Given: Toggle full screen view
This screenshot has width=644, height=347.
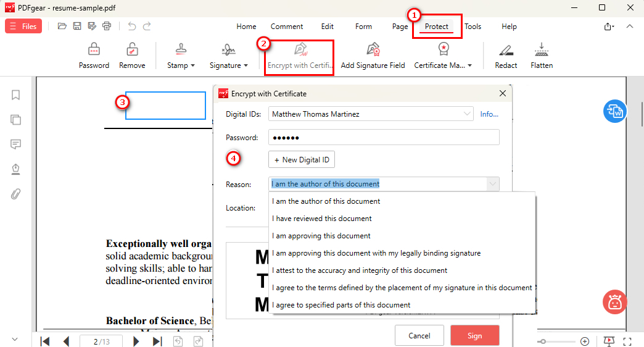Looking at the screenshot, I should pos(627,341).
